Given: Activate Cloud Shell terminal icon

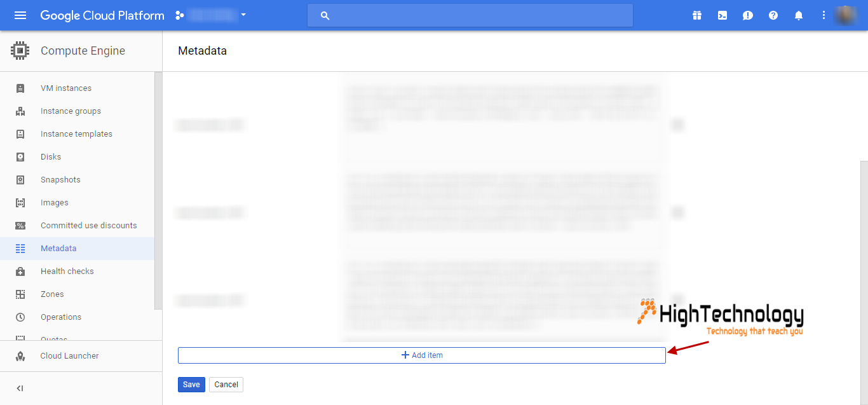Looking at the screenshot, I should 722,15.
